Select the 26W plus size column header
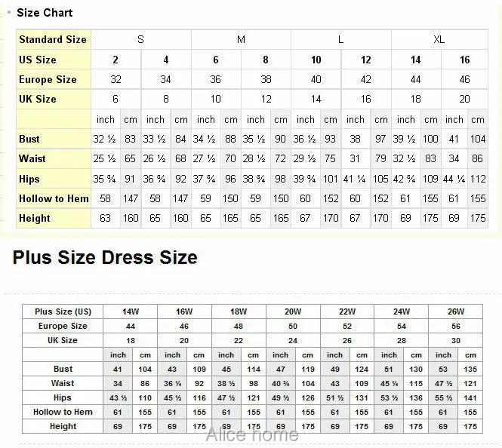The height and width of the screenshot is (448, 502). 456,311
